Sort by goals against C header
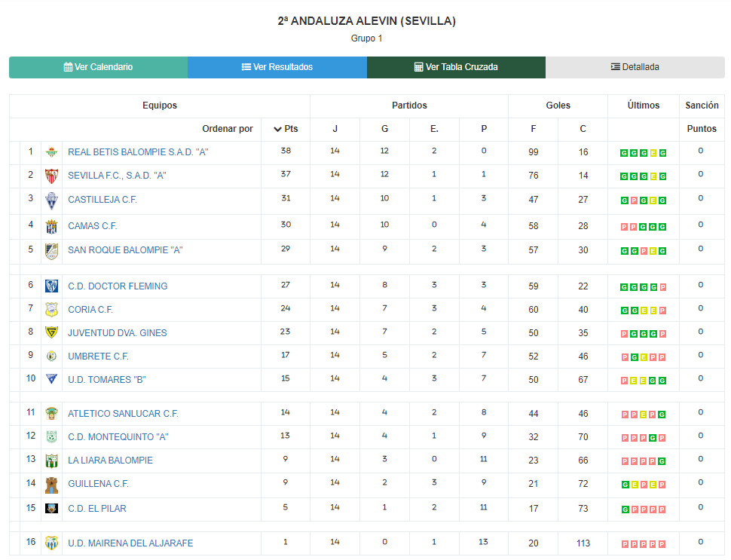The width and height of the screenshot is (731, 560). click(583, 129)
